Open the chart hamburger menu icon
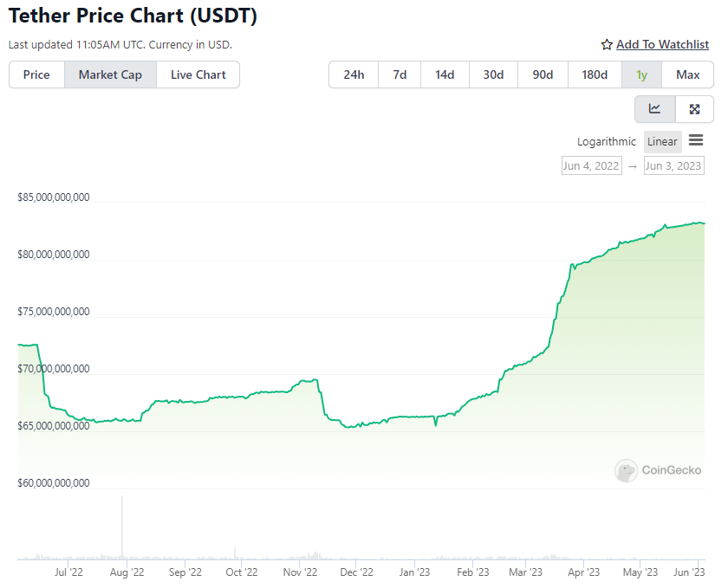Viewport: 728px width, 588px height. pos(695,140)
